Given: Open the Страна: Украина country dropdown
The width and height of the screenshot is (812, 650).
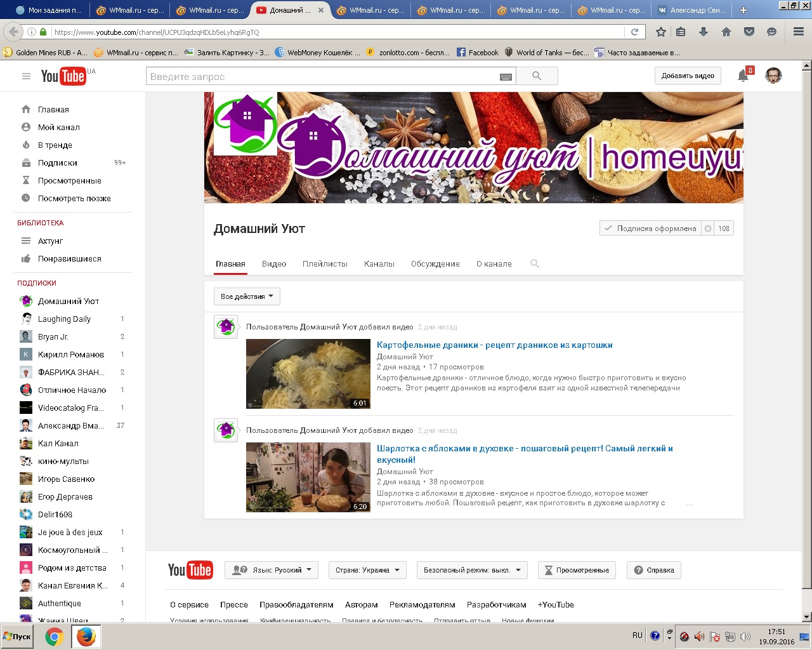Looking at the screenshot, I should tap(368, 570).
